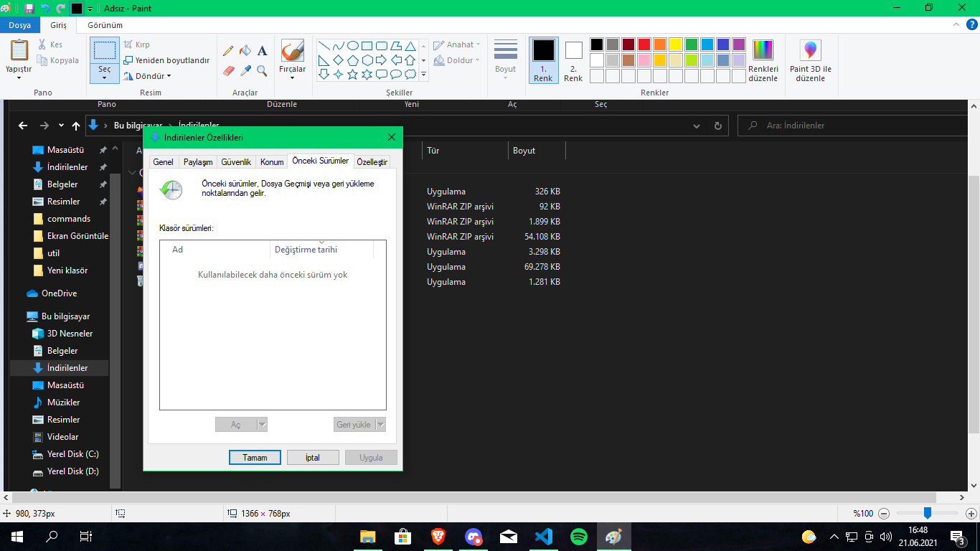Select the Pencil tool in Araçlar
The width and height of the screenshot is (980, 551).
(x=229, y=51)
